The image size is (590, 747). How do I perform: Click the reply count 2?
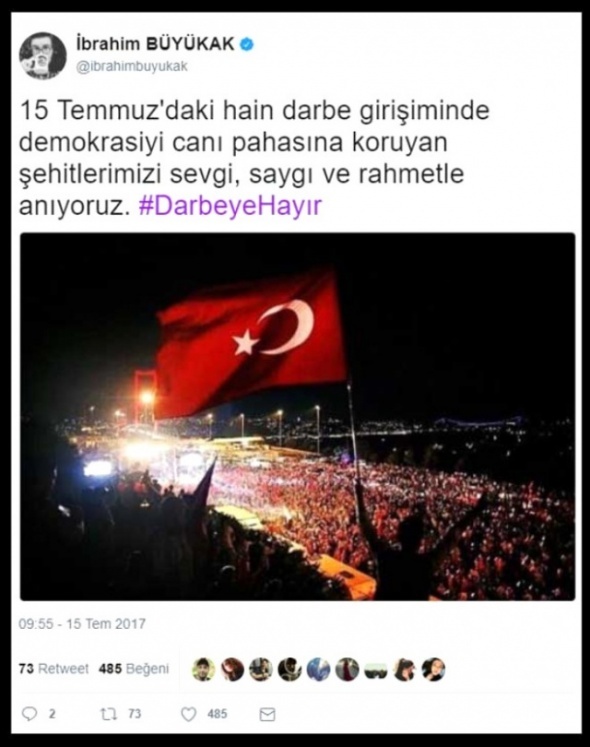click(52, 714)
